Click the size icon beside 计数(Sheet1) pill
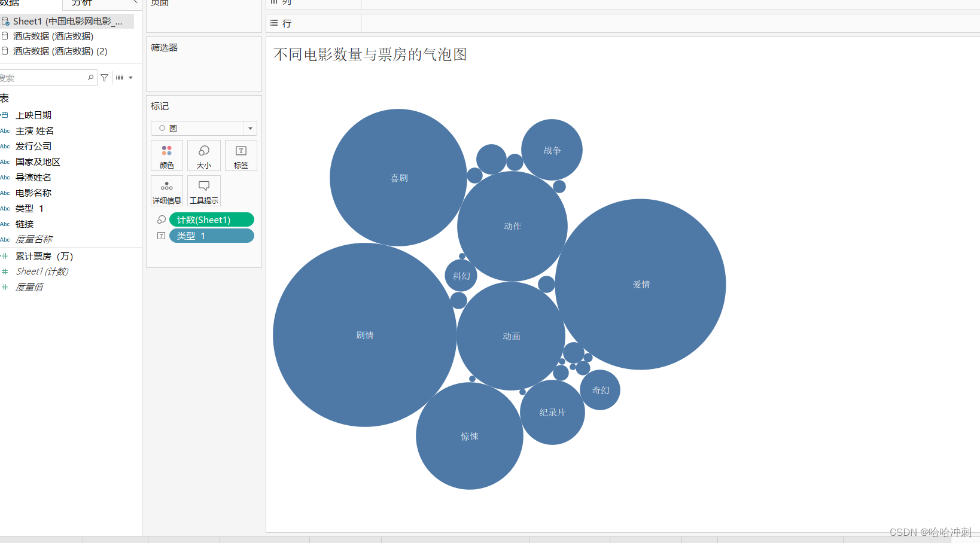The height and width of the screenshot is (543, 980). tap(162, 219)
